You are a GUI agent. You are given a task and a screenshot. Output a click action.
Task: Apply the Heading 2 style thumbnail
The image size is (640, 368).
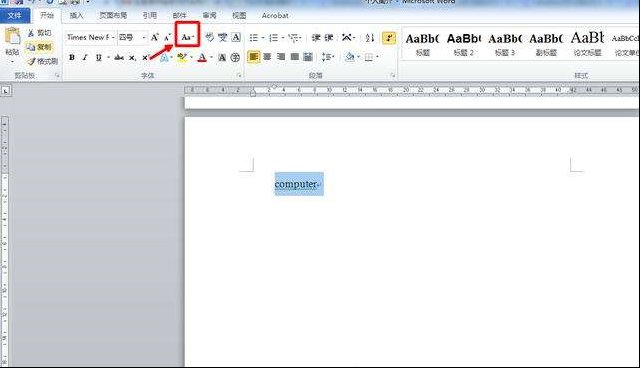[464, 44]
